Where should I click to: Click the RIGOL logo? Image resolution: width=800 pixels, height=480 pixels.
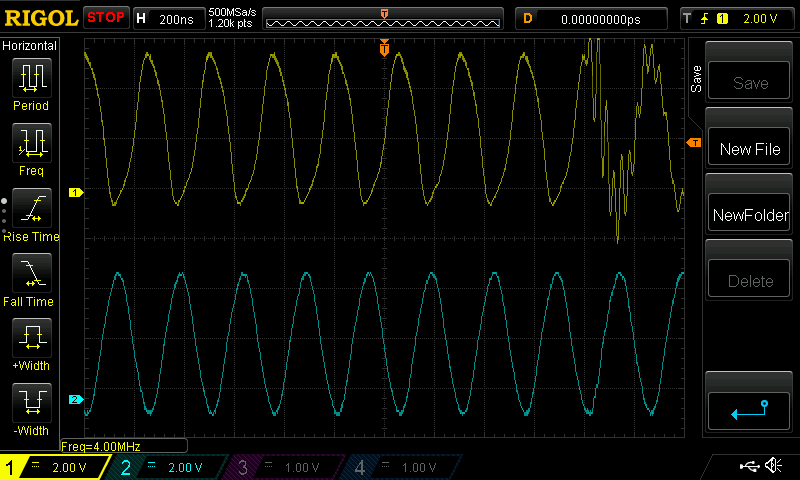[x=41, y=18]
